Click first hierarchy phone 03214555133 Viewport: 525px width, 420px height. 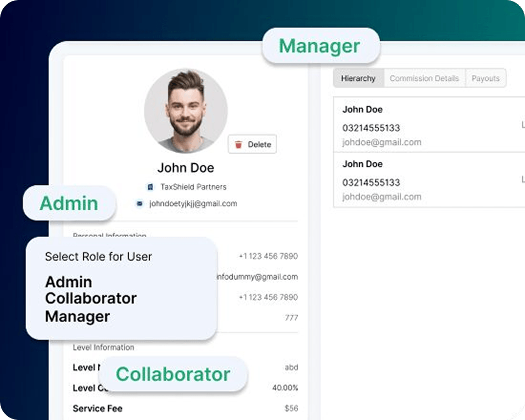pos(371,128)
